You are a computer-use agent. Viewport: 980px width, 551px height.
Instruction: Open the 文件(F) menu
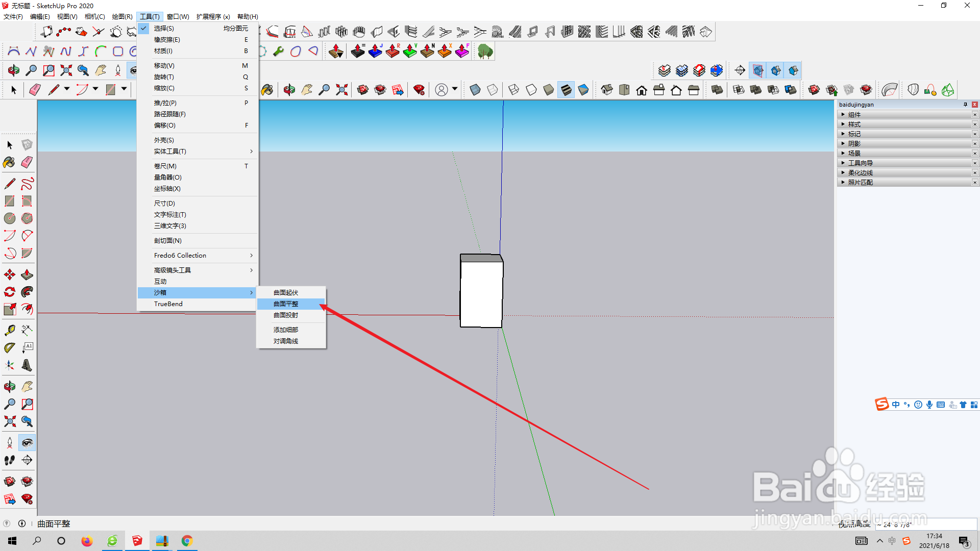(13, 17)
